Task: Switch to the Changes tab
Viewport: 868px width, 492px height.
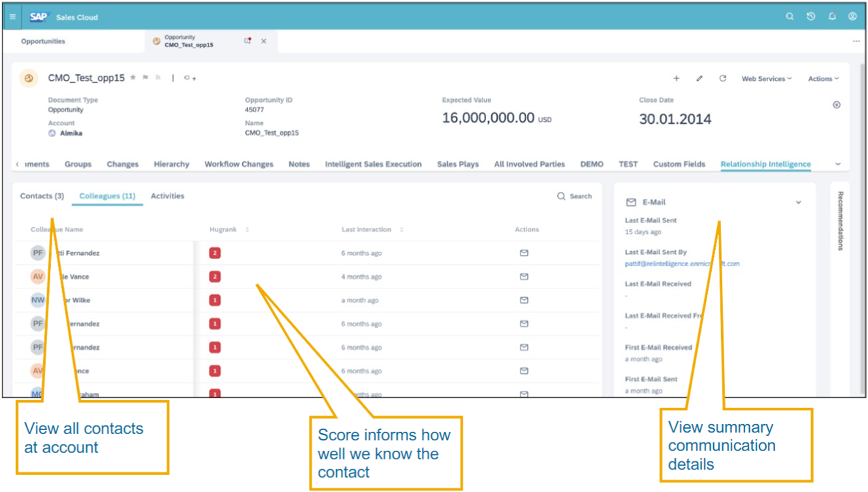Action: [x=123, y=164]
